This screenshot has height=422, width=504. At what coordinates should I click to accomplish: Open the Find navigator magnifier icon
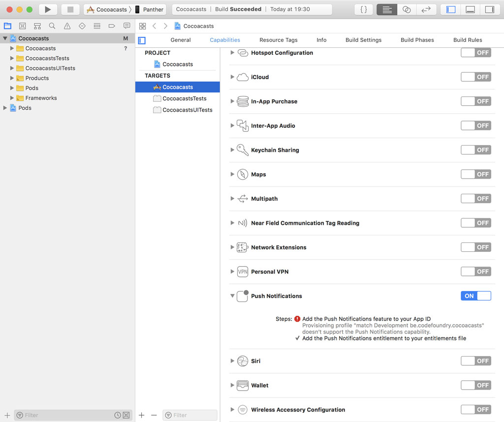[x=52, y=26]
